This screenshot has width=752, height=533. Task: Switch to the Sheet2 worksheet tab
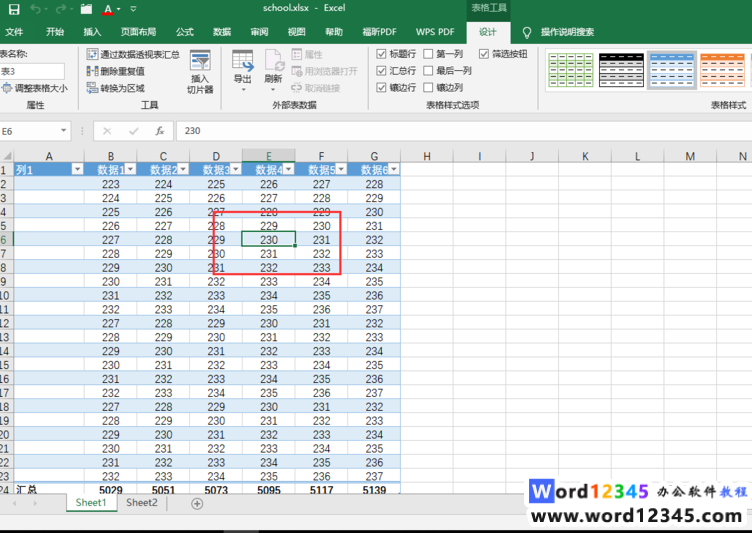click(x=141, y=503)
